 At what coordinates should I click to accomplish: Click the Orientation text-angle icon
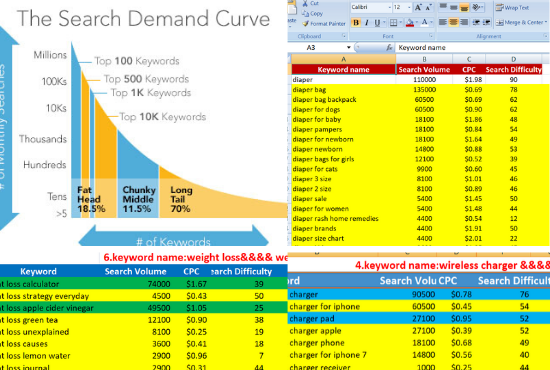tap(476, 7)
